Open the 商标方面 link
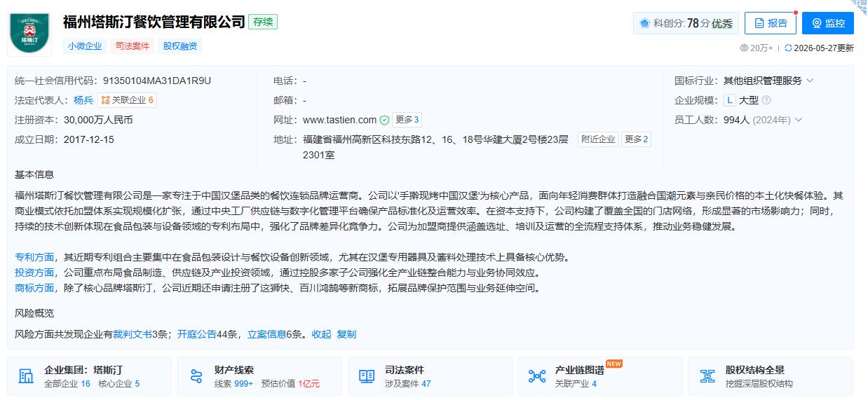The height and width of the screenshot is (400, 868). 34,288
